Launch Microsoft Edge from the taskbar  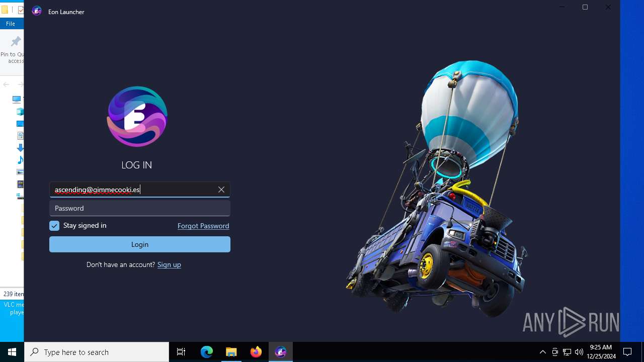coord(207,352)
